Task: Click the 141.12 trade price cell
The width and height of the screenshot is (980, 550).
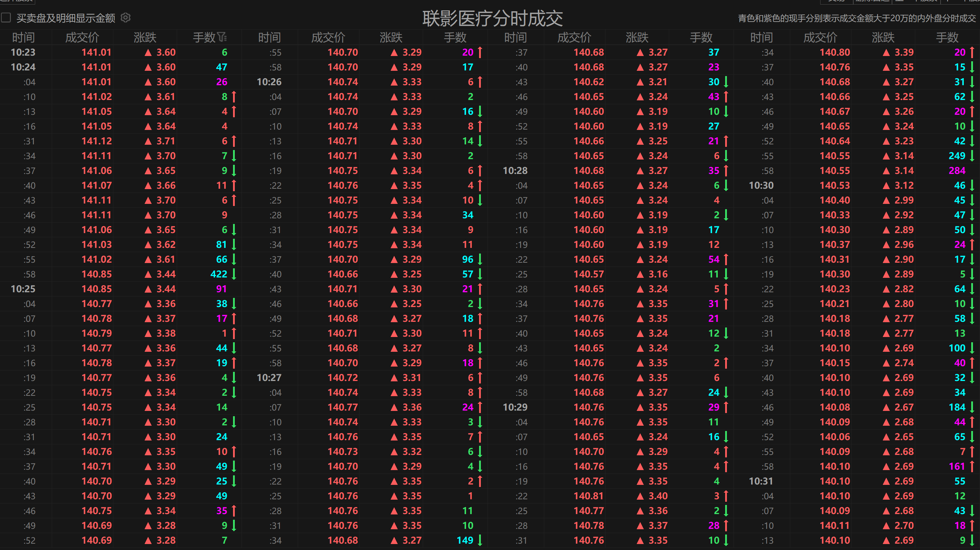Action: click(x=97, y=141)
